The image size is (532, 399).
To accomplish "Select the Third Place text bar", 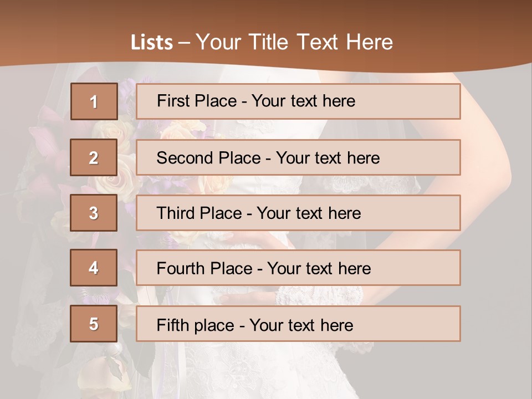I will 298,213.
